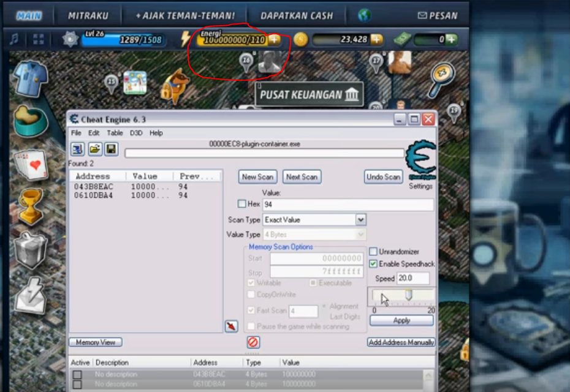
Task: Click the open folder toolbar icon
Action: pos(94,149)
